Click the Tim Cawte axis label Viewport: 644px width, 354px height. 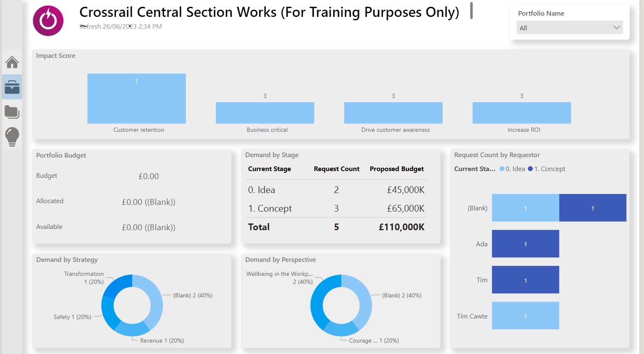472,316
